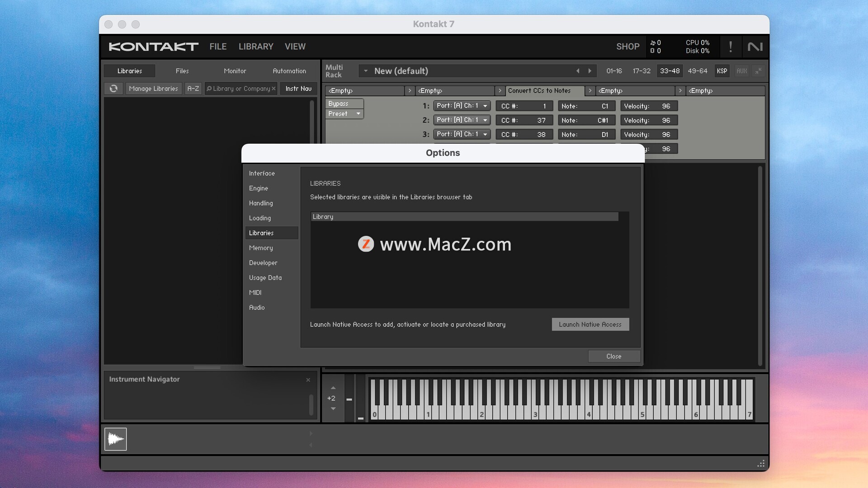Toggle the KSP script editor button
Screen dimensions: 868x488
coord(722,71)
